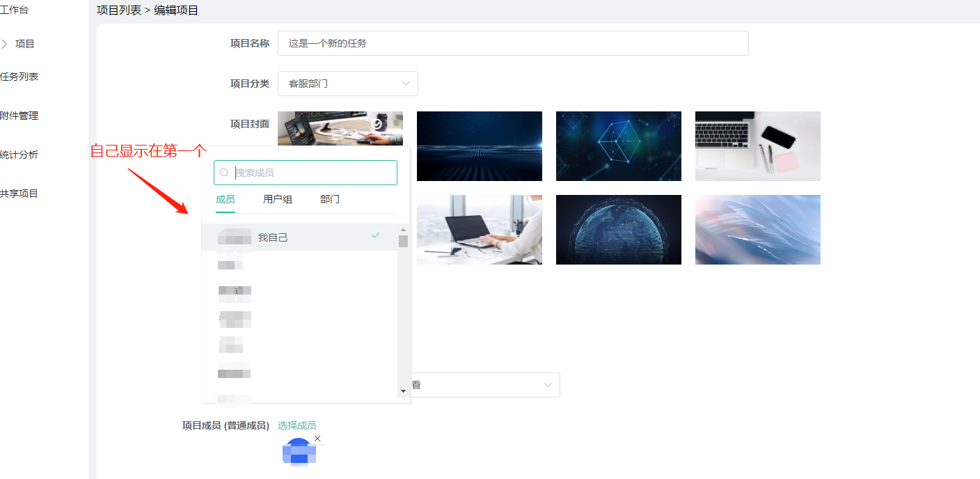
Task: Switch to the 部门 tab
Action: click(x=330, y=199)
